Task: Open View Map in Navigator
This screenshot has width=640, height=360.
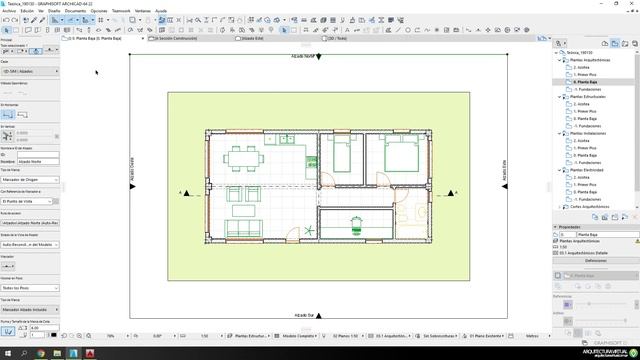Action: 615,43
